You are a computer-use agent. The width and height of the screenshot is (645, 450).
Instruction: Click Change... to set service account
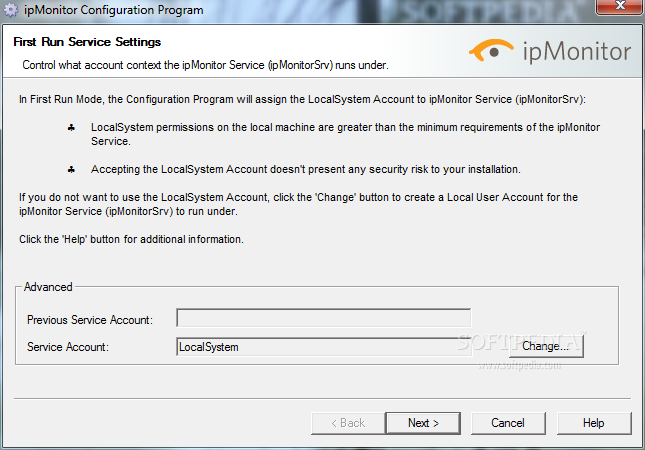546,346
